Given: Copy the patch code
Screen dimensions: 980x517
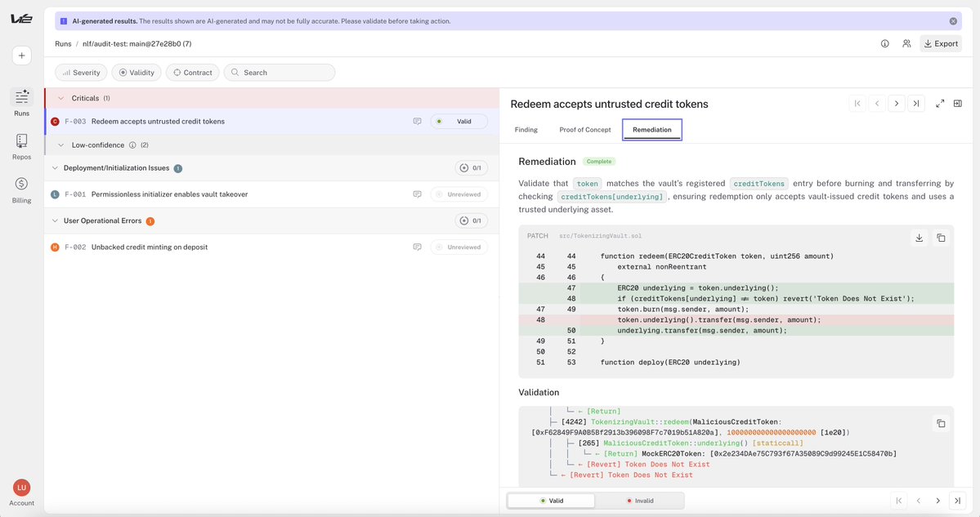Looking at the screenshot, I should [x=941, y=238].
